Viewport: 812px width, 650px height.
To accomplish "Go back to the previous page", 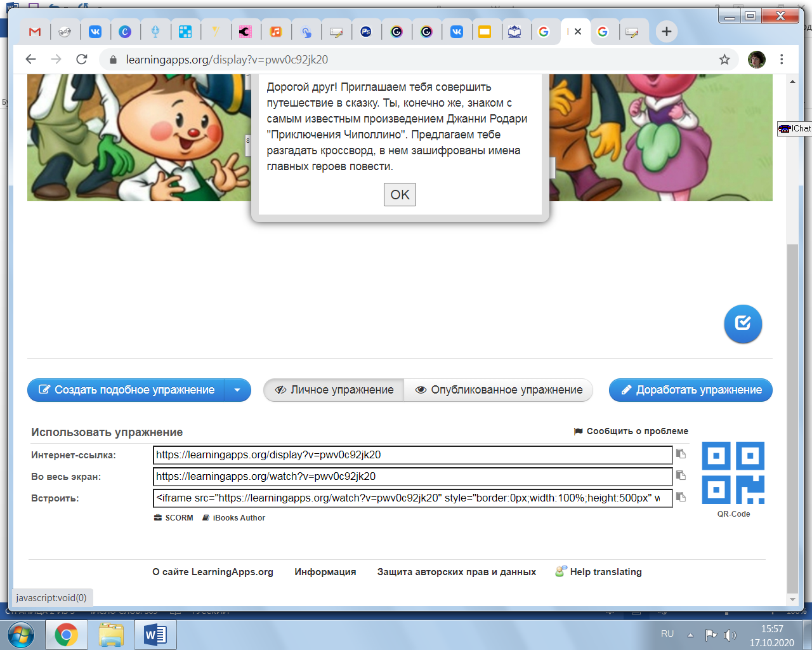I will coord(30,59).
